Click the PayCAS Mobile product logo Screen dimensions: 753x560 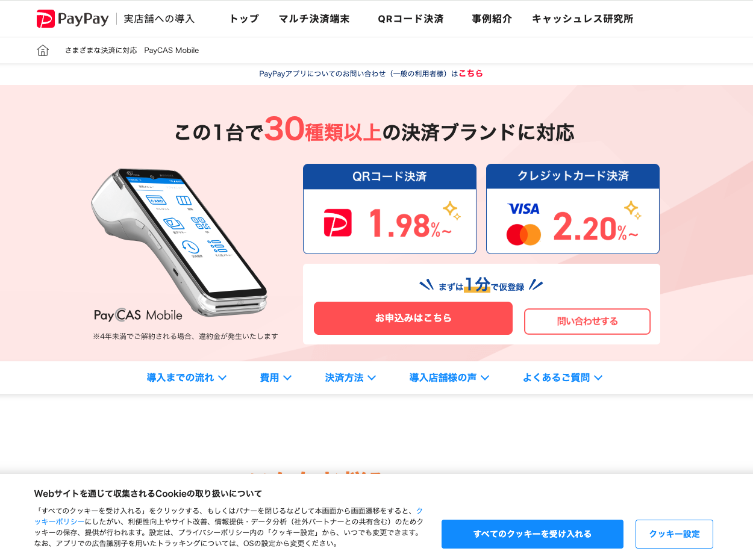(x=138, y=315)
